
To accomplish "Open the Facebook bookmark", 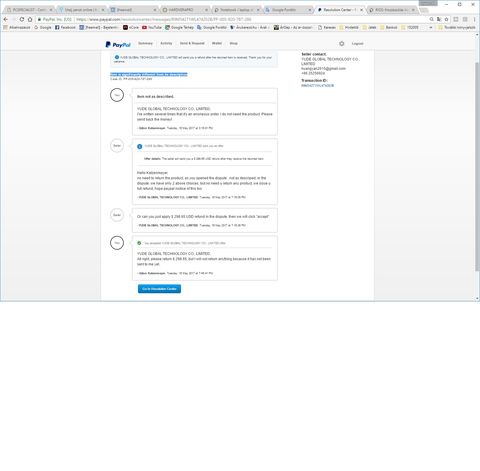I will [x=65, y=27].
